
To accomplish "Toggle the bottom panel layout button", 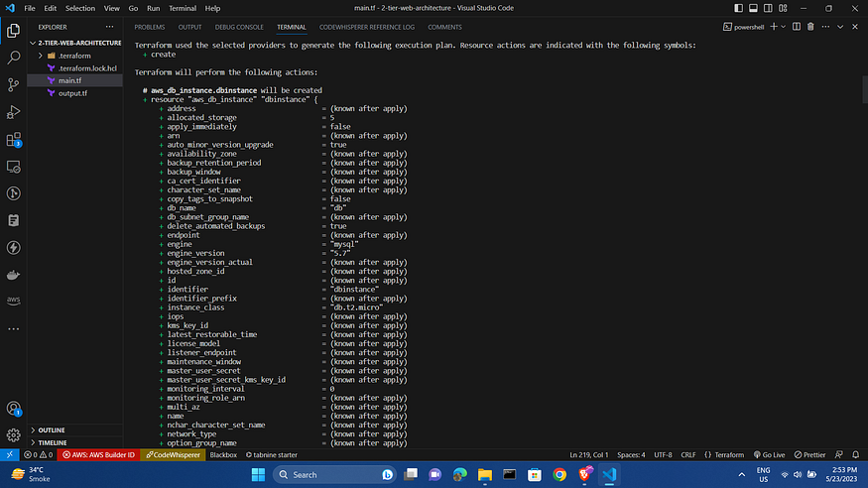I will [x=753, y=8].
